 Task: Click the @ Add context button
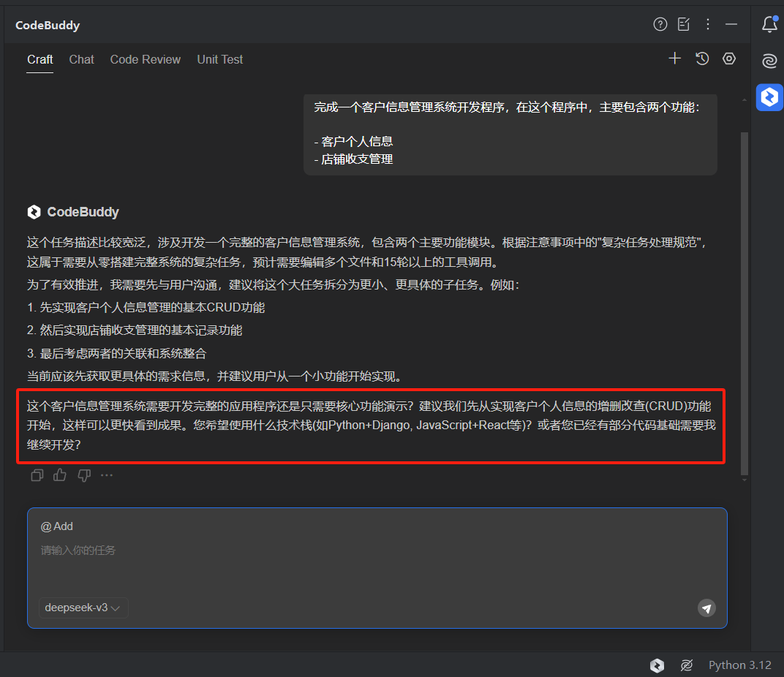(56, 526)
